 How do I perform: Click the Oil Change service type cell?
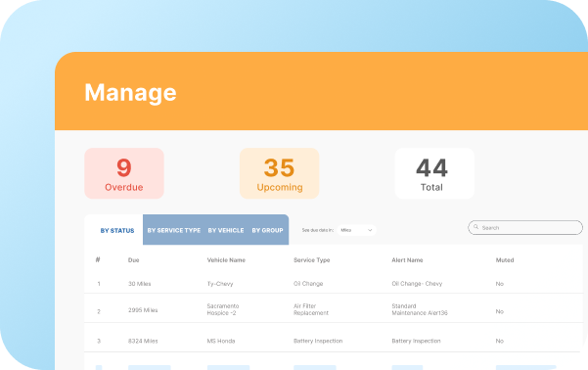point(308,284)
